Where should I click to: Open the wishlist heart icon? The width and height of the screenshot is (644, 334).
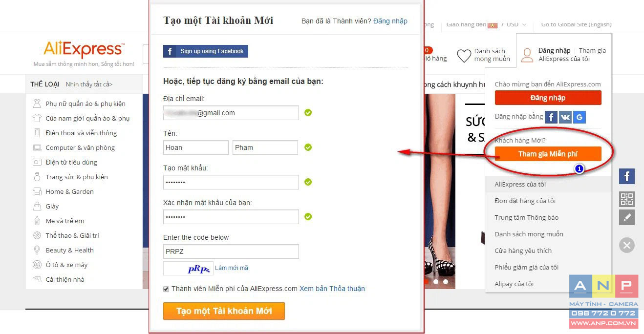click(464, 55)
